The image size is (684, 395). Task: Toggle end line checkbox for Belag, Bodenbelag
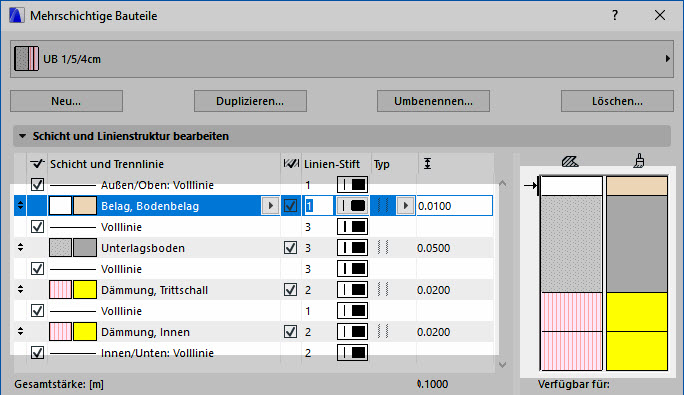coord(291,206)
